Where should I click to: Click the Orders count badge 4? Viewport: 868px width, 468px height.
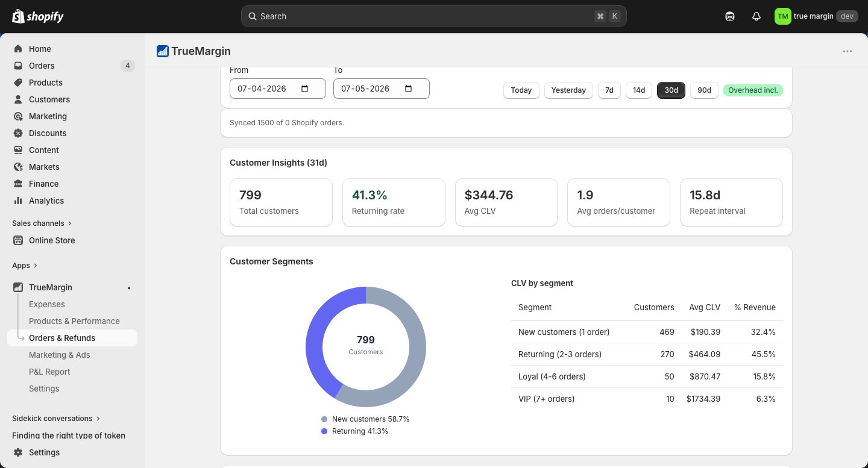tap(127, 66)
